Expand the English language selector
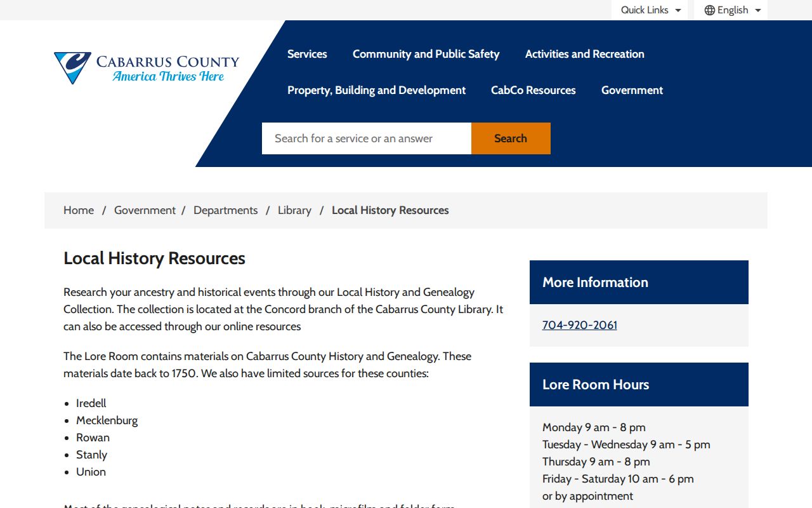This screenshot has width=812, height=508. click(x=731, y=10)
